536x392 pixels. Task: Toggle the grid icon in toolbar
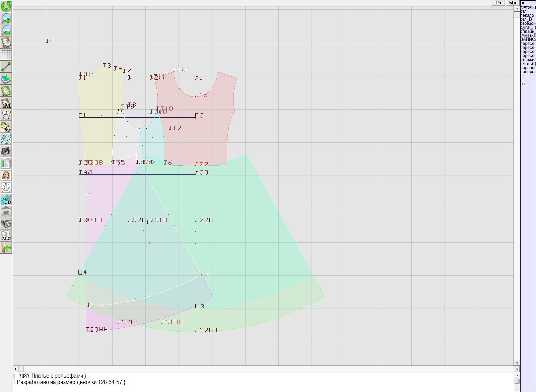(6, 55)
